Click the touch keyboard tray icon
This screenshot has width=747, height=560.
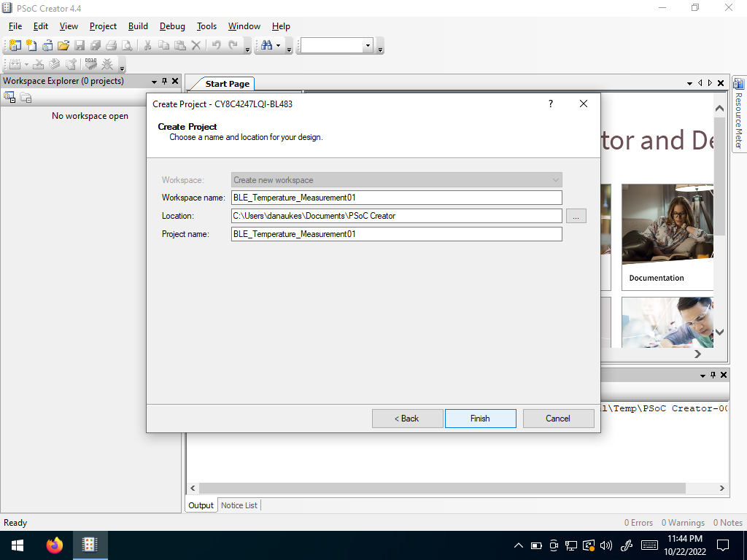coord(649,545)
